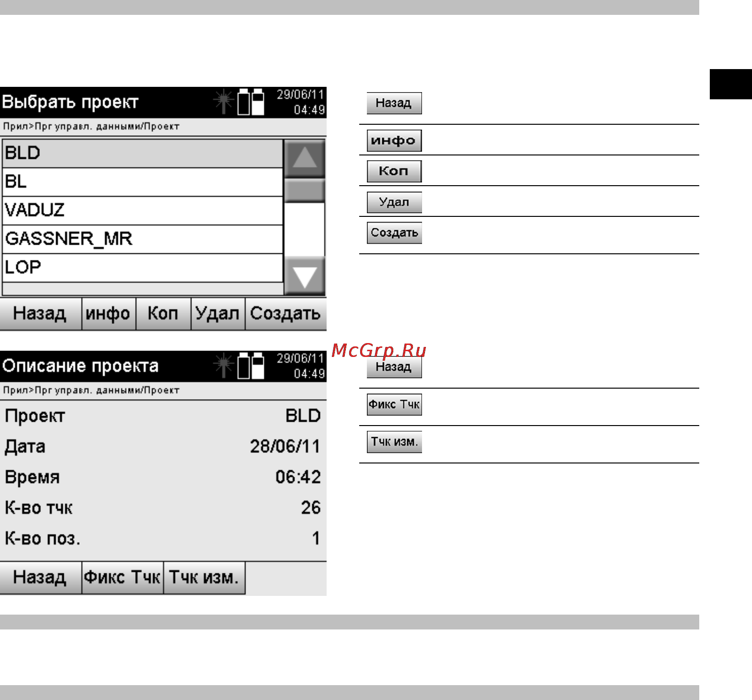
Task: Click the Фикс Тчк legend button on right
Action: pyautogui.click(x=394, y=404)
